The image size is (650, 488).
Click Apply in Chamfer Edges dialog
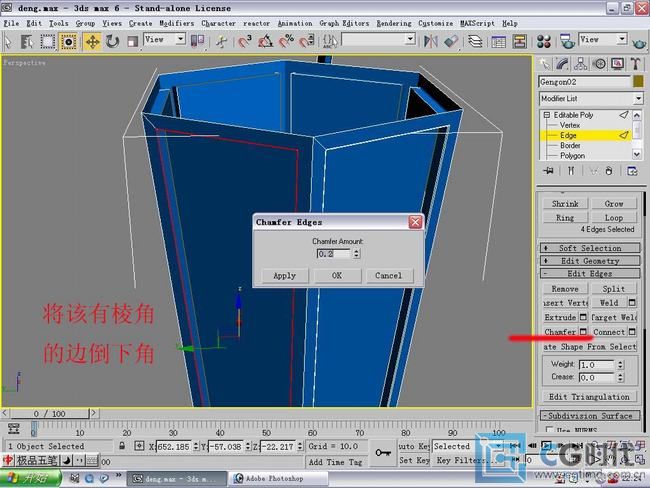(x=285, y=276)
